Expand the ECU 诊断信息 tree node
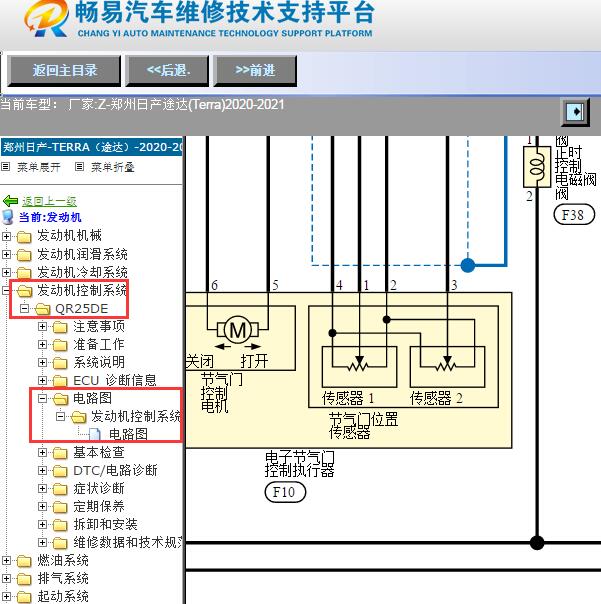This screenshot has height=604, width=601. (x=42, y=381)
